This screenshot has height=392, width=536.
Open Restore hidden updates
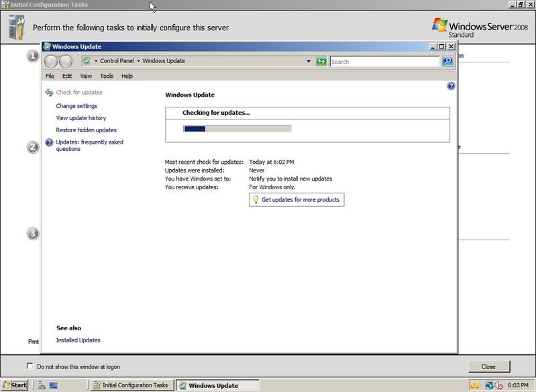coord(86,130)
